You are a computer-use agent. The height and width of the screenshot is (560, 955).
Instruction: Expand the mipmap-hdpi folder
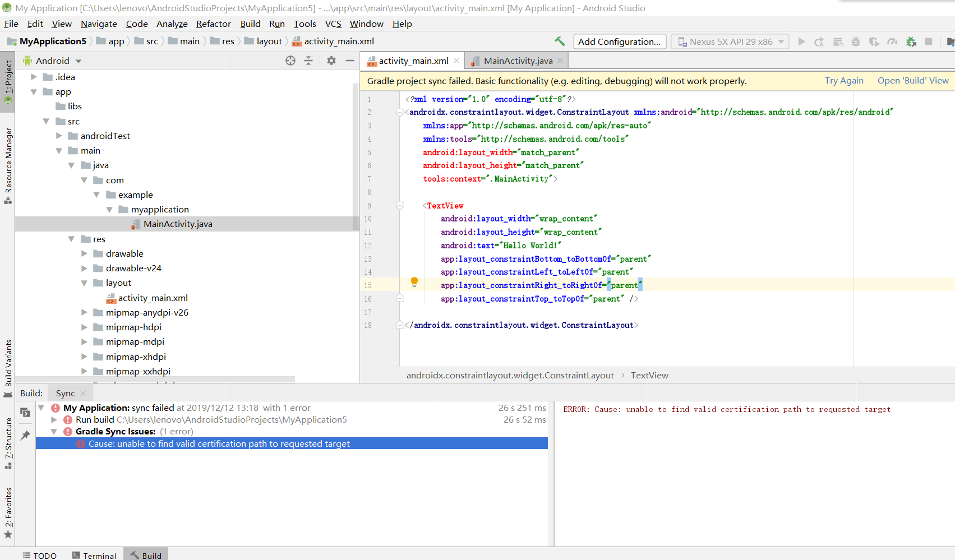click(x=84, y=327)
